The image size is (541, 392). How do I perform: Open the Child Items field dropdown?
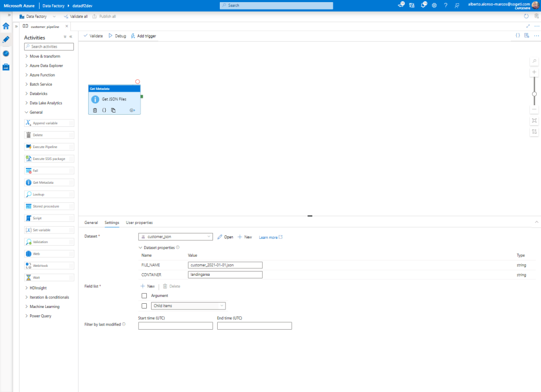coord(189,305)
